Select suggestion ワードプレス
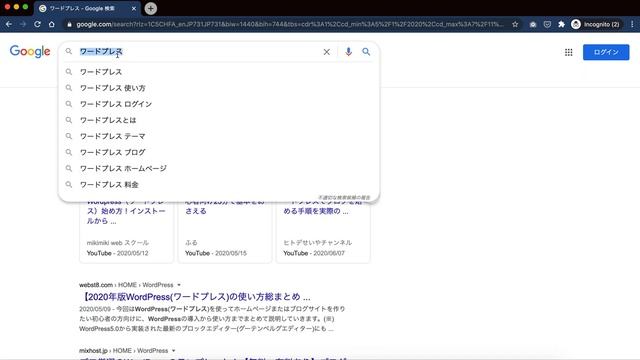Screen dimensions: 640x360 click(219, 72)
